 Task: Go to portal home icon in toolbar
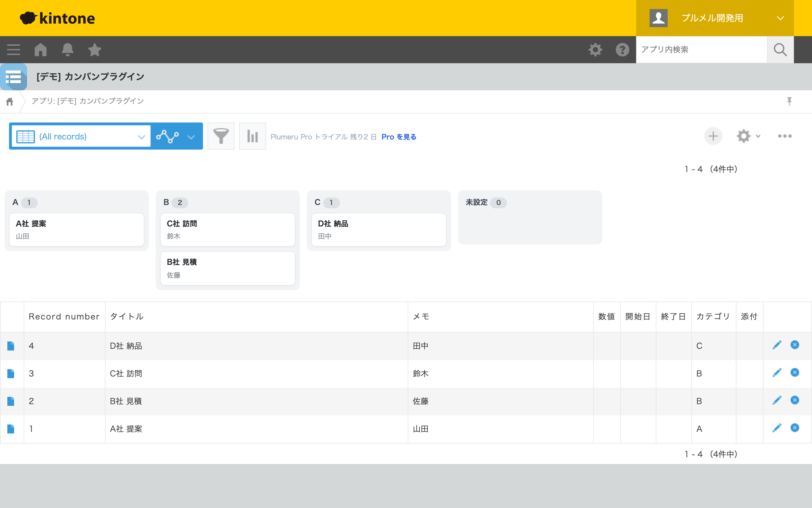(x=41, y=50)
